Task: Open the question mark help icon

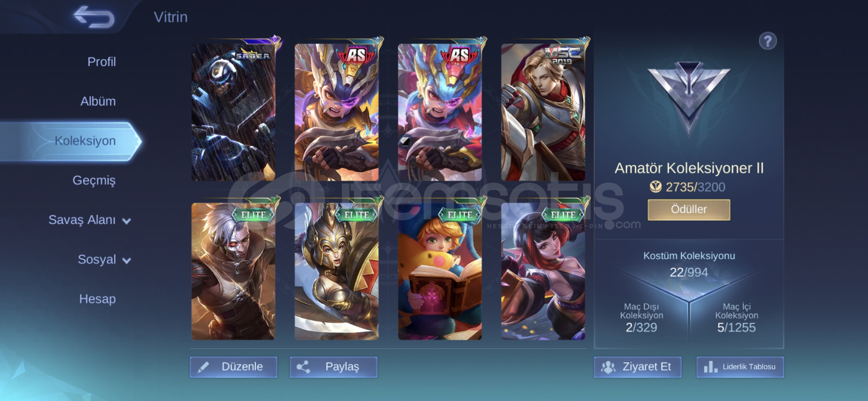Action: point(767,41)
